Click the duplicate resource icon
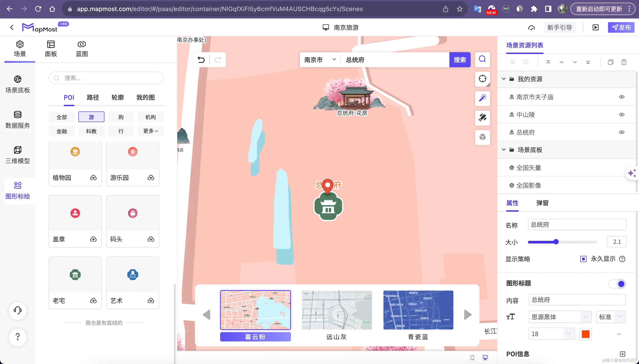Viewport: 639px width, 364px height. click(610, 62)
